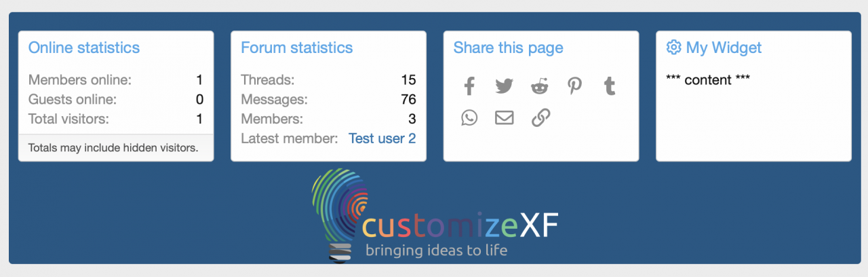The width and height of the screenshot is (868, 277).
Task: Share page on Reddit
Action: coord(540,86)
